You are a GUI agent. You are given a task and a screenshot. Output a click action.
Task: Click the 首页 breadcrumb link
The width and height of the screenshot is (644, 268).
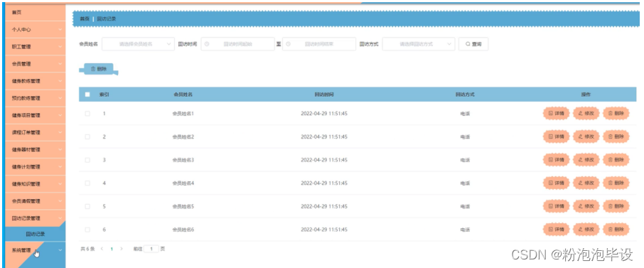[x=85, y=19]
